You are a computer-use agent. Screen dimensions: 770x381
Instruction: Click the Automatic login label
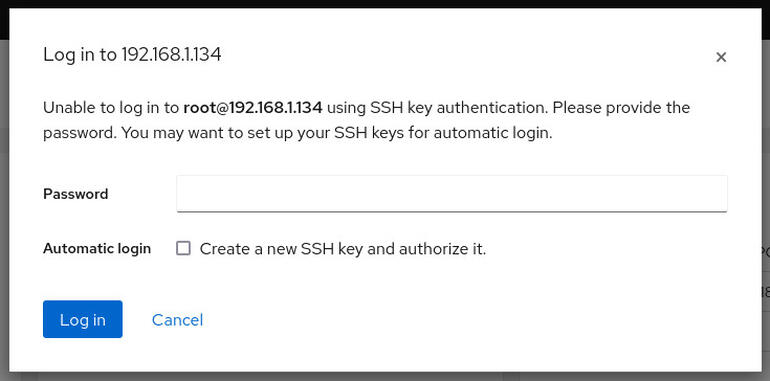97,248
